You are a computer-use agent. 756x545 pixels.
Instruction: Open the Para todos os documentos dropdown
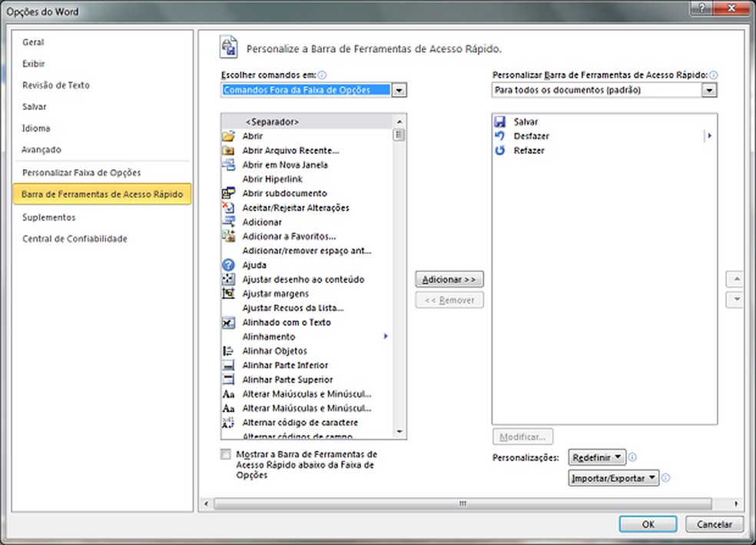tap(708, 90)
